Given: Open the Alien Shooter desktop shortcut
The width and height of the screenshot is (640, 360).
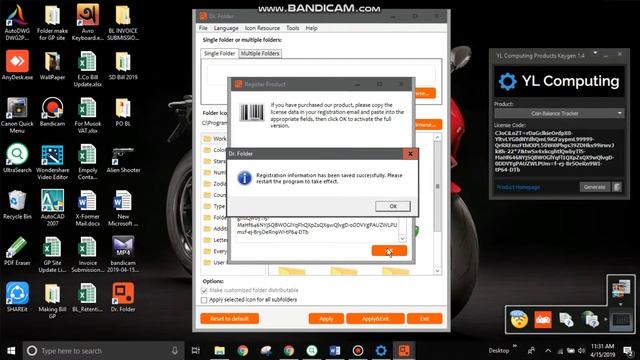Looking at the screenshot, I should [x=123, y=159].
